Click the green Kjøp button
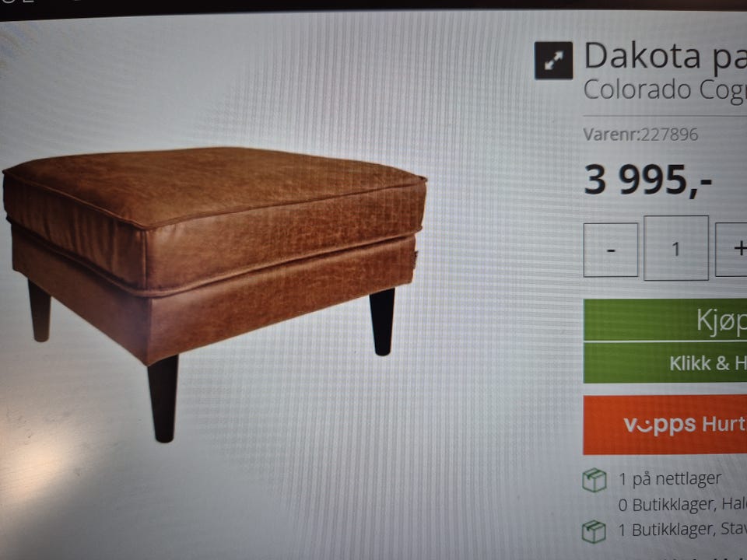The width and height of the screenshot is (747, 560). coord(665,320)
